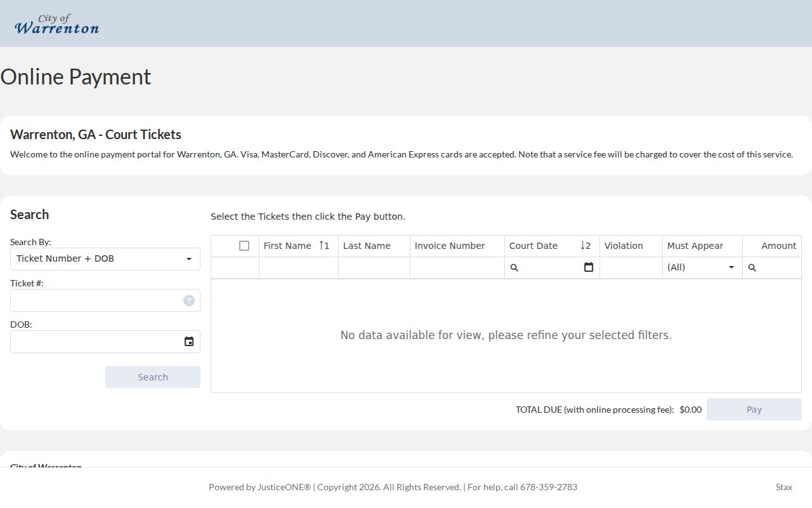Click the 'Powered by JusticeONE®' footer text
This screenshot has width=812, height=508.
click(x=260, y=487)
